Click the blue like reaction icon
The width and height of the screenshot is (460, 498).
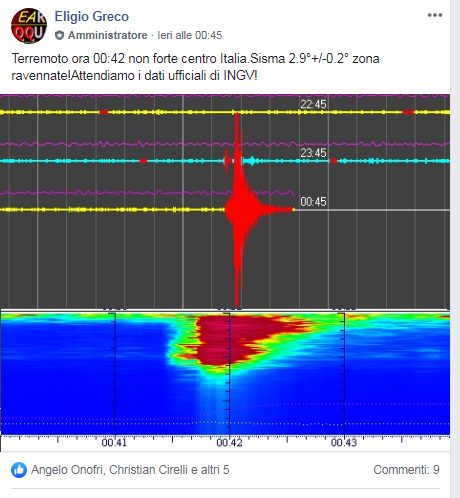(x=19, y=470)
